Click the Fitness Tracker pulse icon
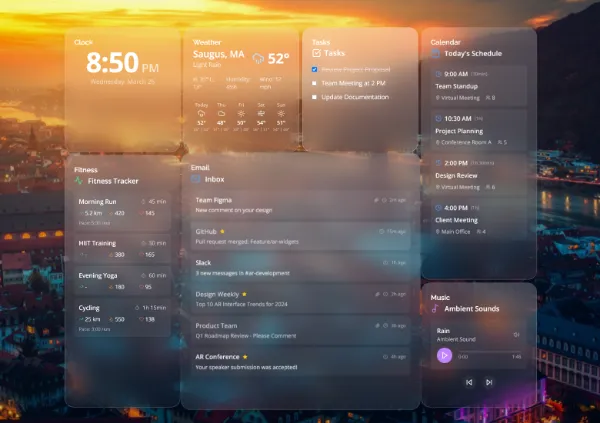This screenshot has height=423, width=600. 79,181
